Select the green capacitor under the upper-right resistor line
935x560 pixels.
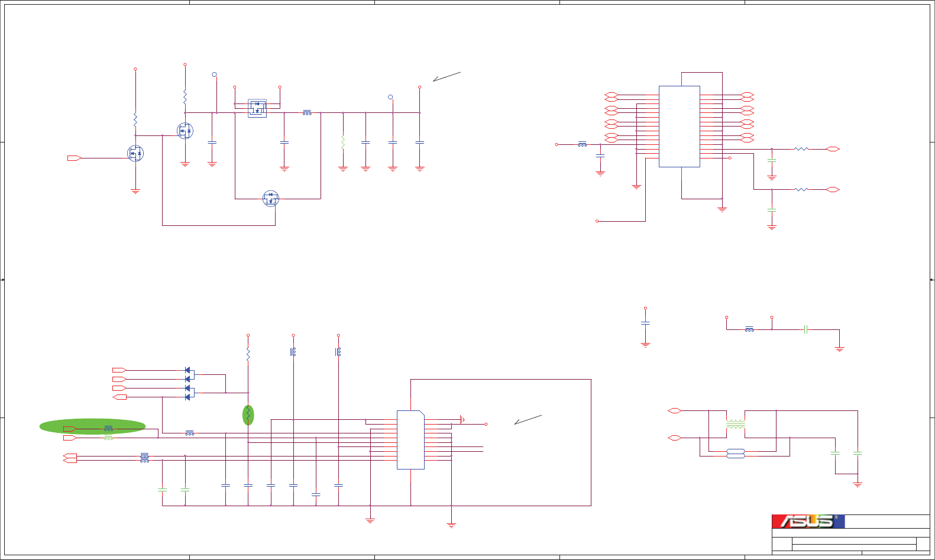(x=772, y=160)
